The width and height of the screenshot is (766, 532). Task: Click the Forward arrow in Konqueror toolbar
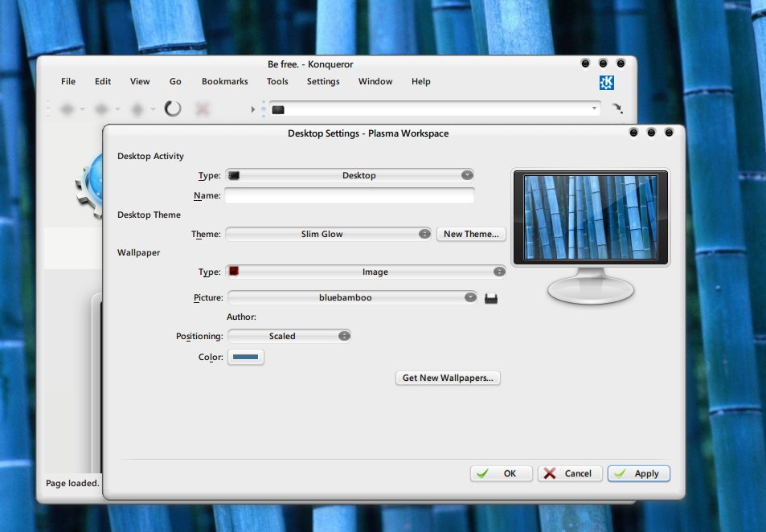[x=101, y=109]
